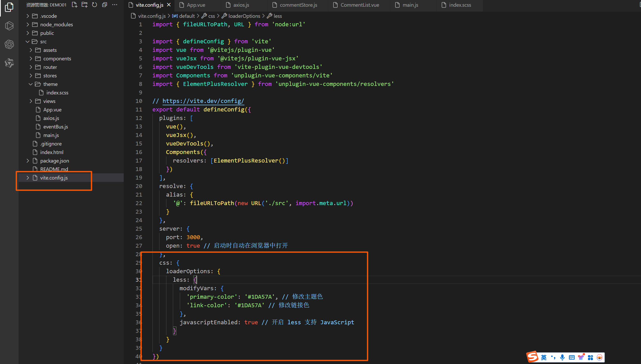Refresh the explorer file tree
The height and width of the screenshot is (364, 641).
(x=95, y=5)
